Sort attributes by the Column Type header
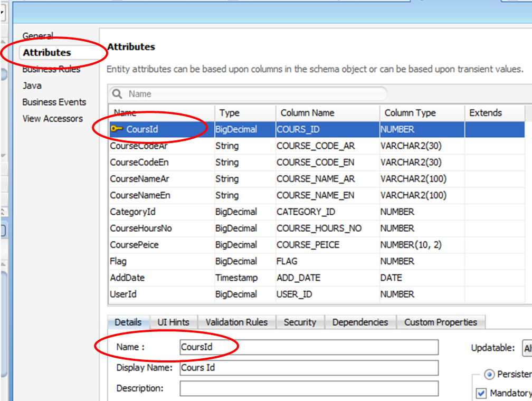 click(410, 113)
